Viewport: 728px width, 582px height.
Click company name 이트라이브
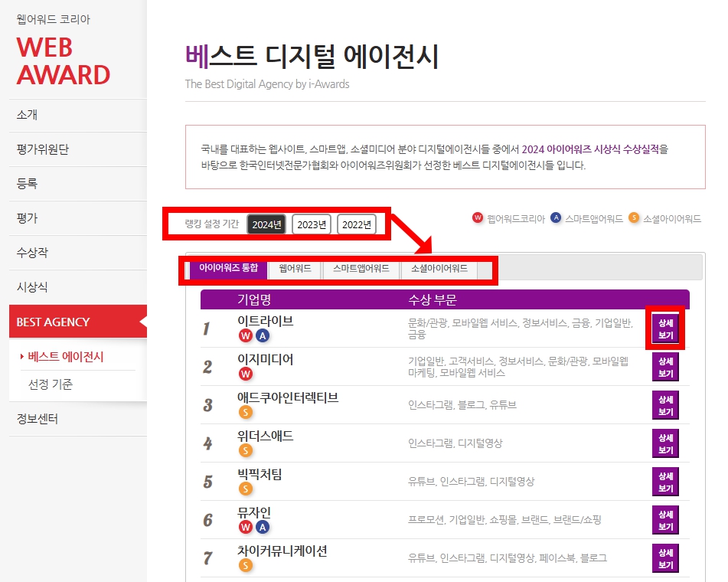click(x=265, y=321)
